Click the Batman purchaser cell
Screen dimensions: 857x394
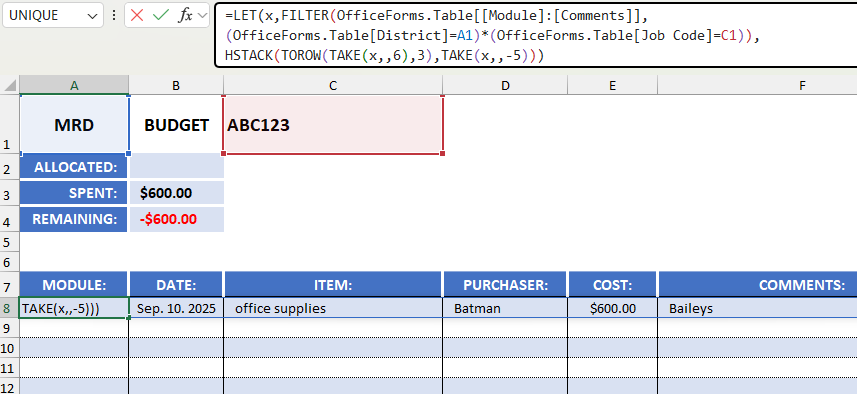[506, 308]
